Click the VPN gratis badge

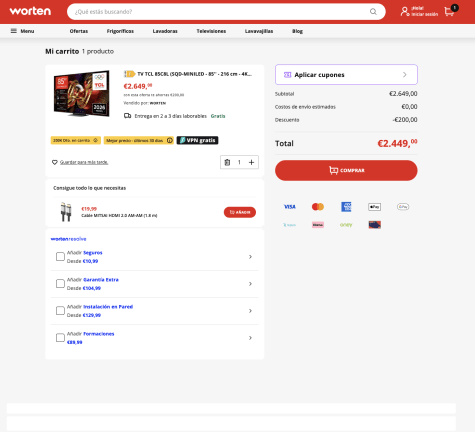pyautogui.click(x=197, y=140)
